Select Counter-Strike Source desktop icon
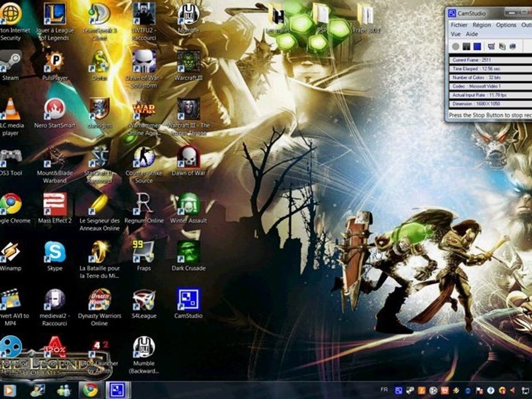Image resolution: width=532 pixels, height=399 pixels. click(x=144, y=165)
